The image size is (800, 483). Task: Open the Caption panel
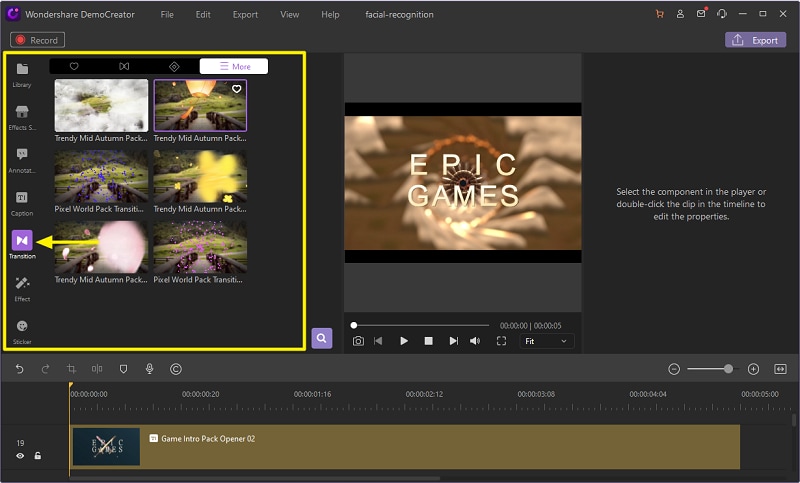coord(22,203)
